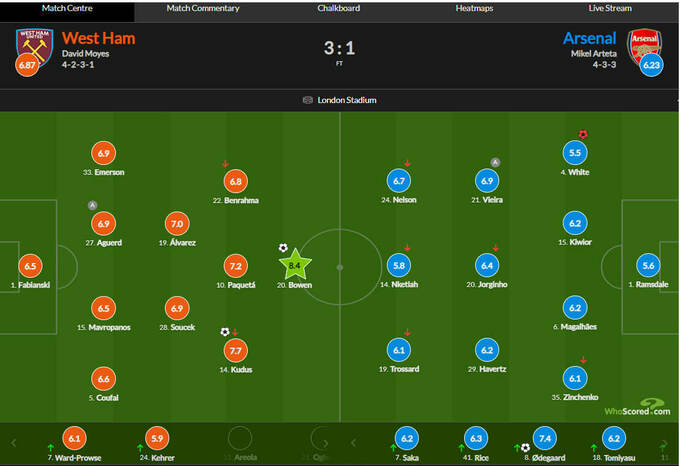This screenshot has height=466, width=680.
Task: Click the Arsenal club crest
Action: [643, 45]
